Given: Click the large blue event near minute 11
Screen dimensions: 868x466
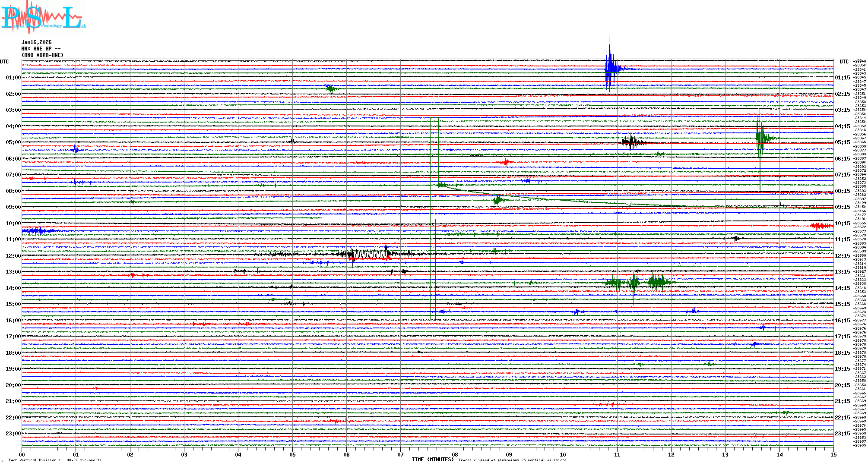Looking at the screenshot, I should 610,68.
